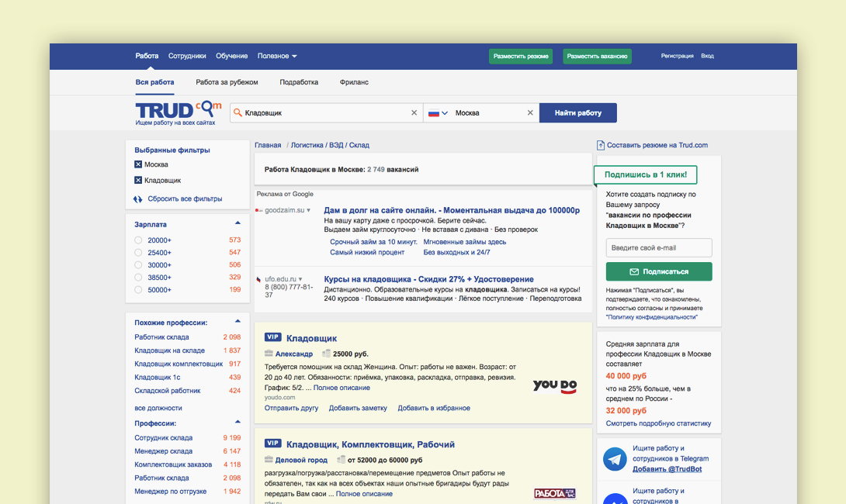The width and height of the screenshot is (846, 504).
Task: Open the Сотрудники top menu item
Action: 187,56
